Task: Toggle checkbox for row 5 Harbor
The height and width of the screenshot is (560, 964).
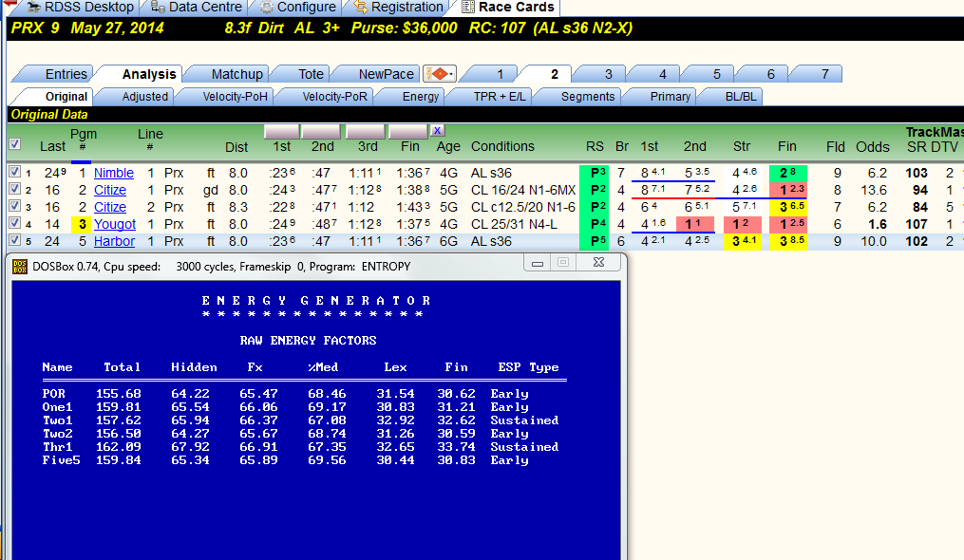Action: (15, 240)
